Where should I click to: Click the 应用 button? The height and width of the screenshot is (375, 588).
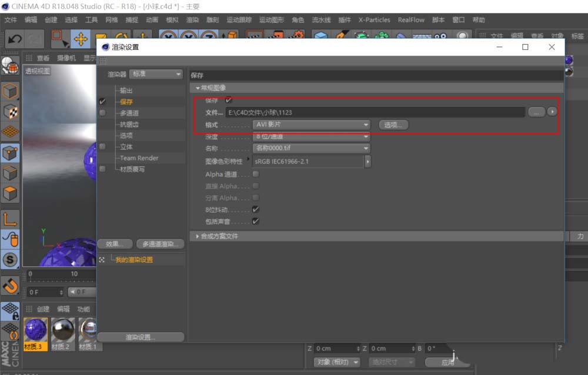click(447, 362)
